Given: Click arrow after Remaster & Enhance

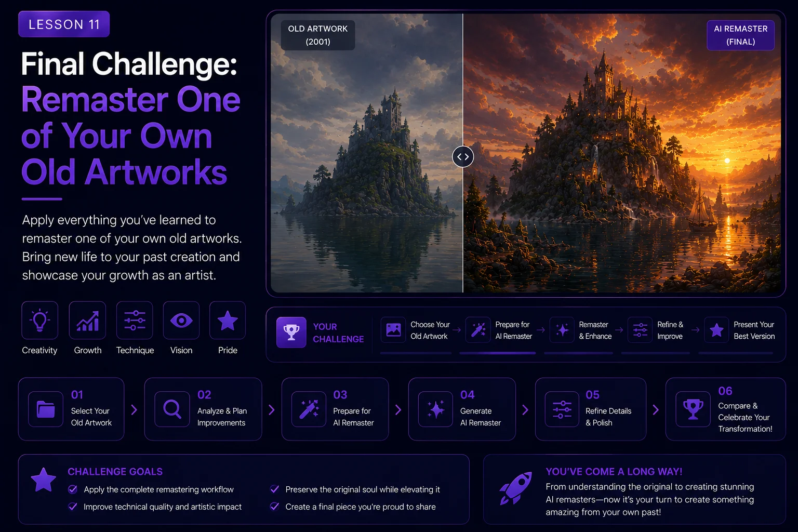Looking at the screenshot, I should coord(619,330).
